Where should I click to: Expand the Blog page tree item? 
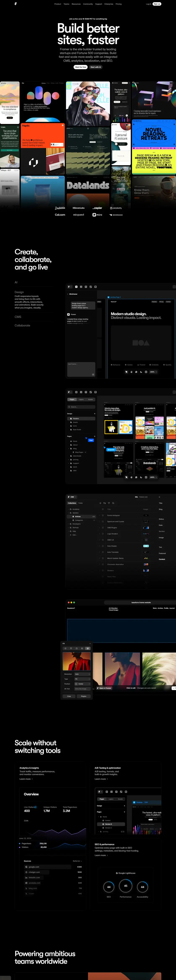coord(69,449)
